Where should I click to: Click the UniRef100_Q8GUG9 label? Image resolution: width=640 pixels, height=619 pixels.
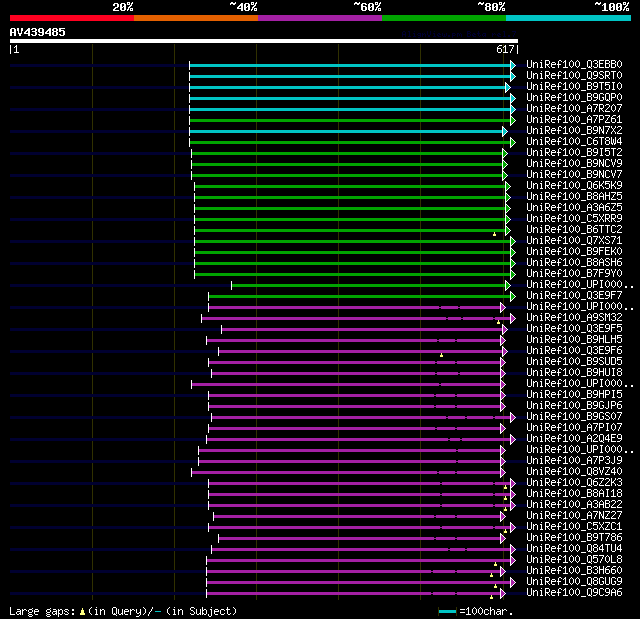point(574,582)
